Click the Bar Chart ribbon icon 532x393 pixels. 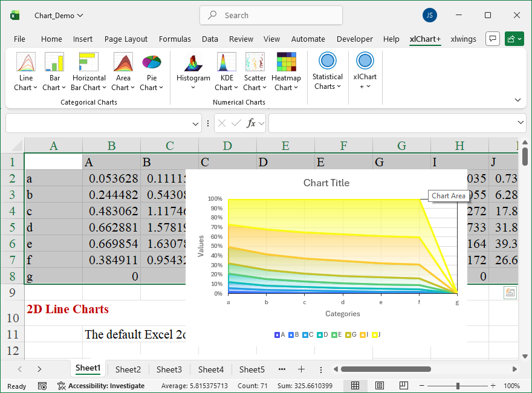pyautogui.click(x=54, y=62)
